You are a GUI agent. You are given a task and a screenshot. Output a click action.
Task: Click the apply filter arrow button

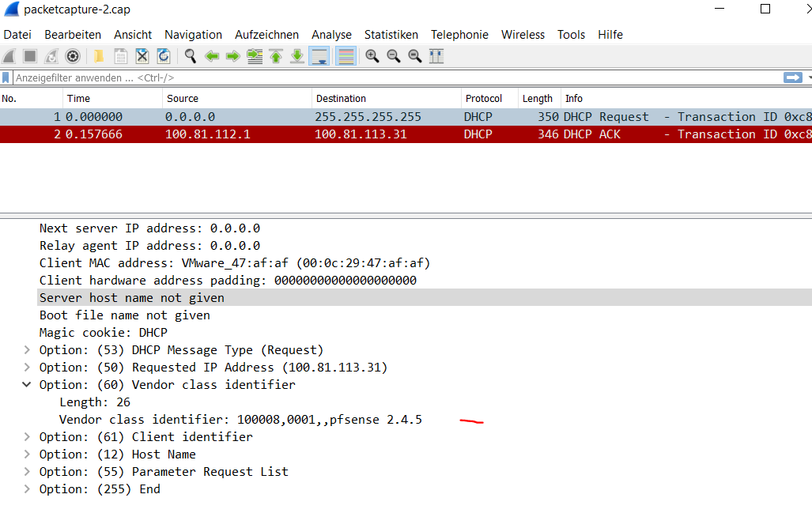pyautogui.click(x=792, y=77)
